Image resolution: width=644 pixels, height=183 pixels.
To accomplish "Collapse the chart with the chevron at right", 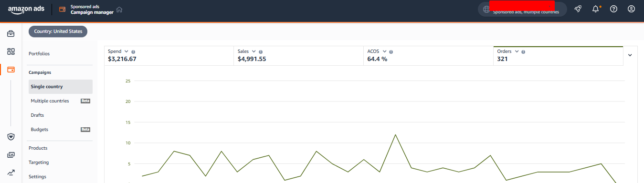I will pos(630,55).
